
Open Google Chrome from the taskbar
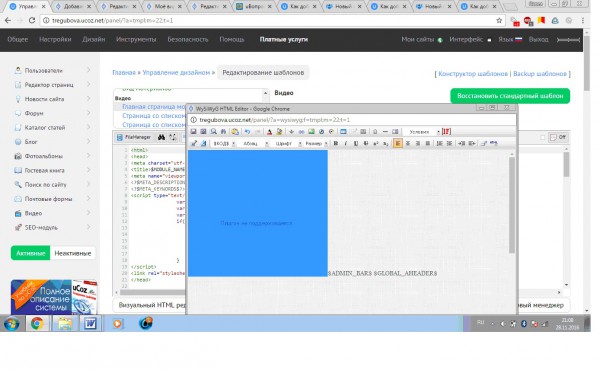pyautogui.click(x=37, y=324)
